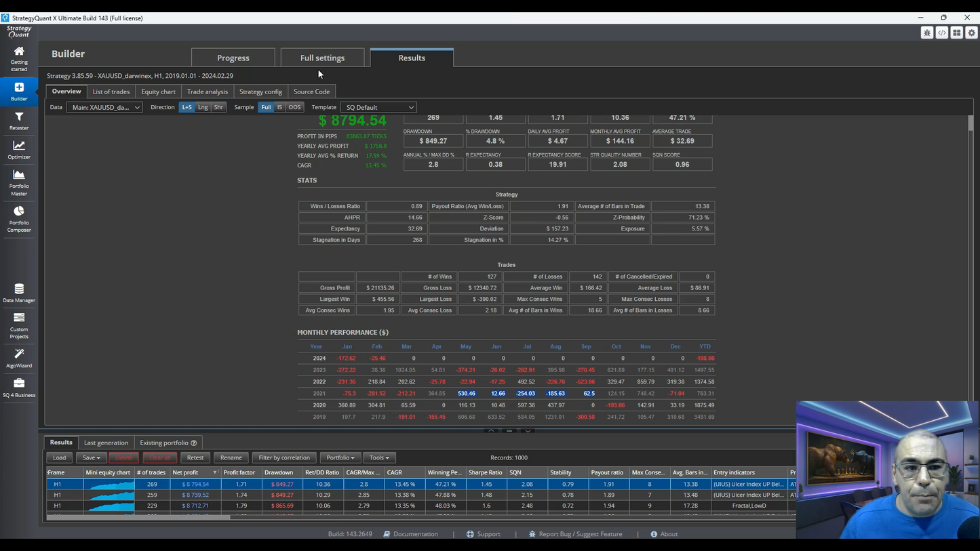Select the strategy row with net profit $8712.71

tap(420, 506)
